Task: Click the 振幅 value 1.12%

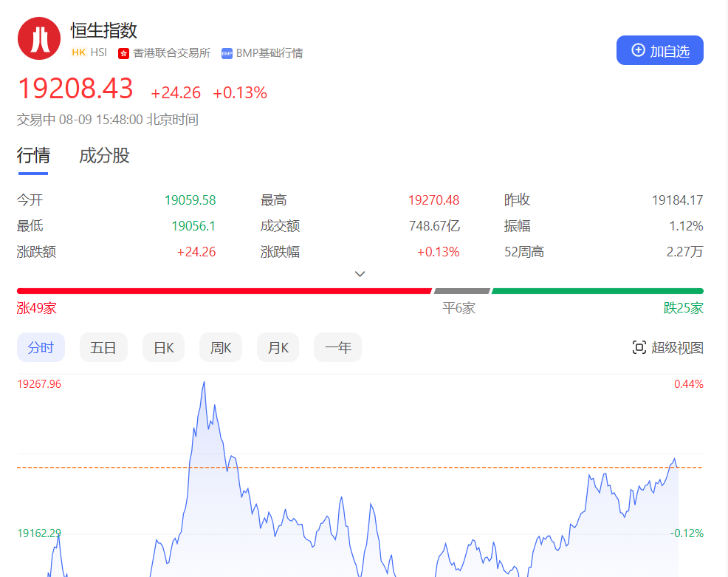Action: (686, 226)
